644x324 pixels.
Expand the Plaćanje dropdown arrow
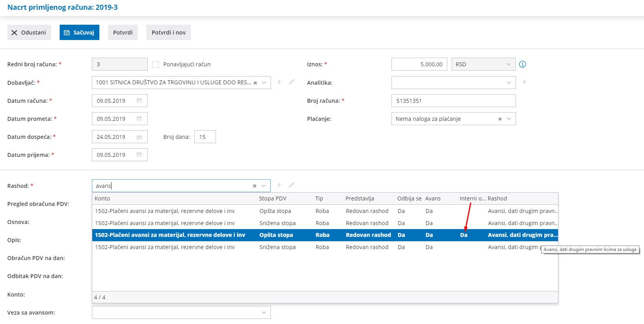pyautogui.click(x=509, y=119)
